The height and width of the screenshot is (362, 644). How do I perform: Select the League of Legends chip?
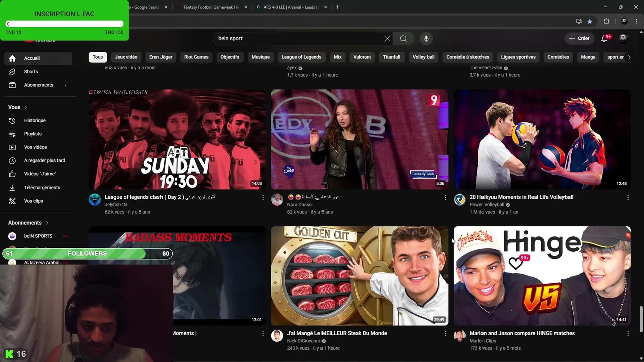pyautogui.click(x=301, y=57)
